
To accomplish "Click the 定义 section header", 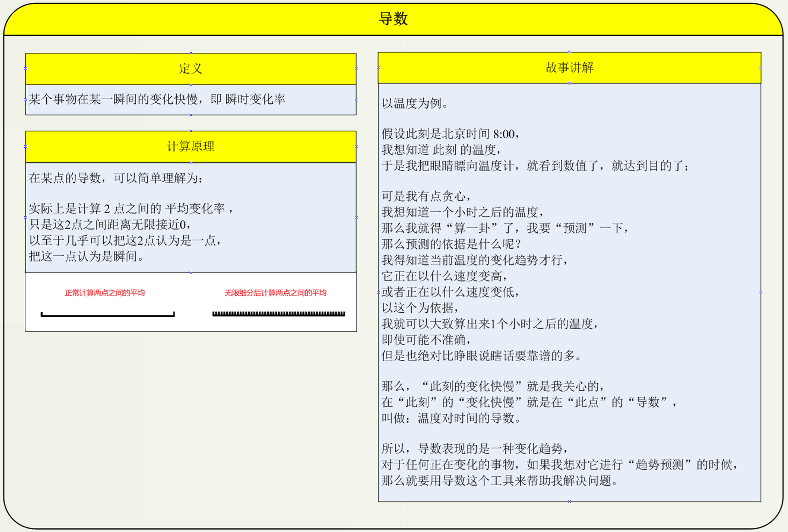I will point(191,69).
